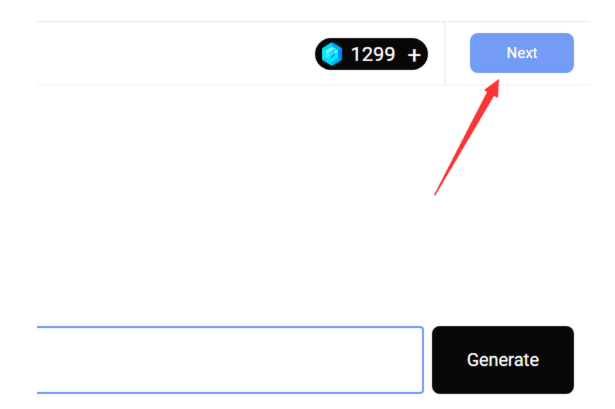615x409 pixels.
Task: Open the black credits balance pill
Action: tap(371, 55)
